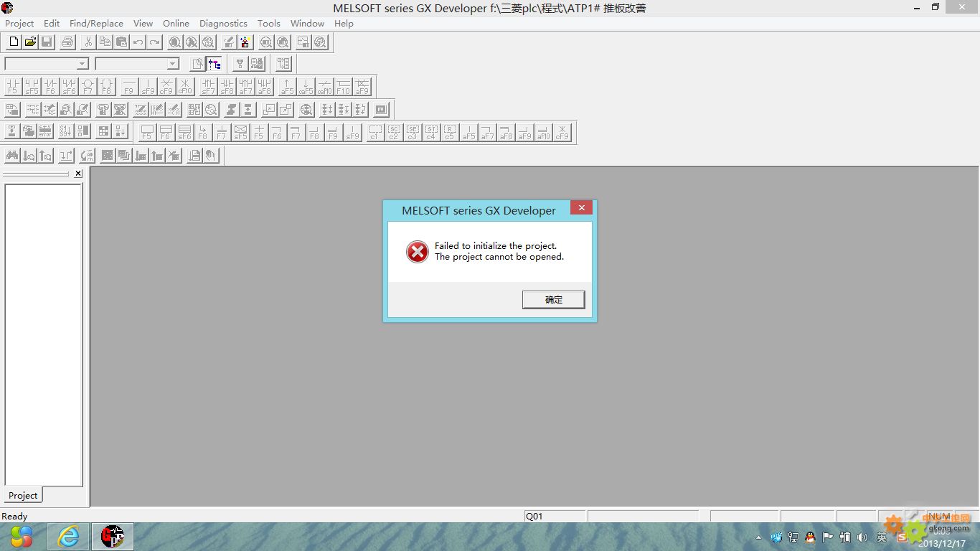
Task: Click the Paste clipboard icon
Action: click(x=121, y=42)
